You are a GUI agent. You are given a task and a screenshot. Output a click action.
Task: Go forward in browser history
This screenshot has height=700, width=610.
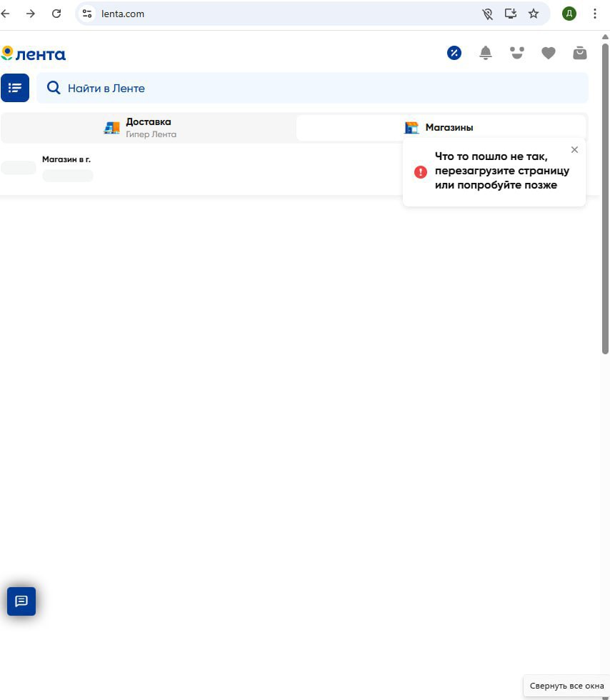(x=31, y=14)
